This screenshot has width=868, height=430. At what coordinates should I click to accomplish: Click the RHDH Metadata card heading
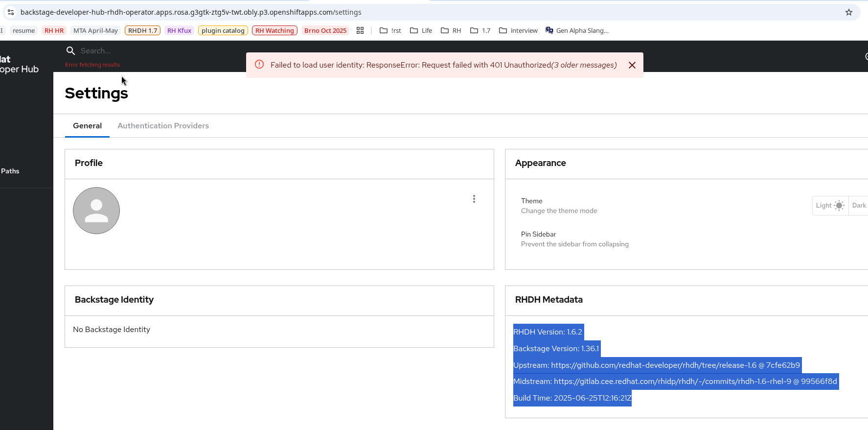point(548,300)
